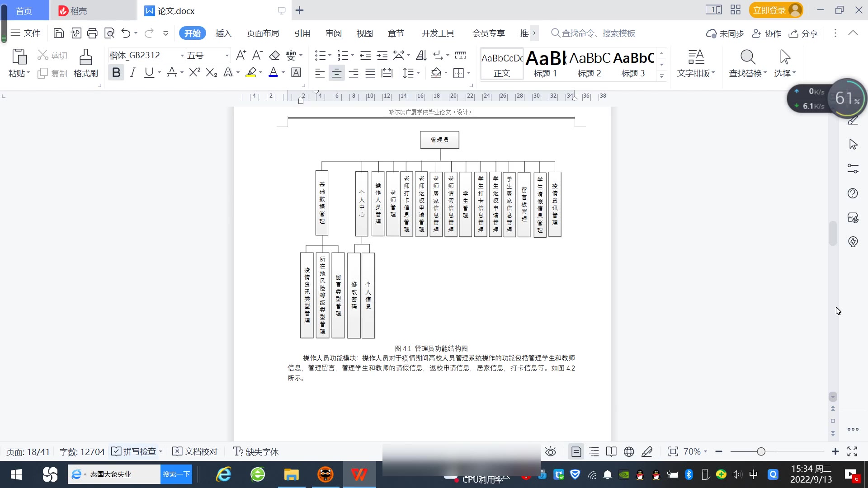Click the 查找命令 search box

tap(598, 33)
